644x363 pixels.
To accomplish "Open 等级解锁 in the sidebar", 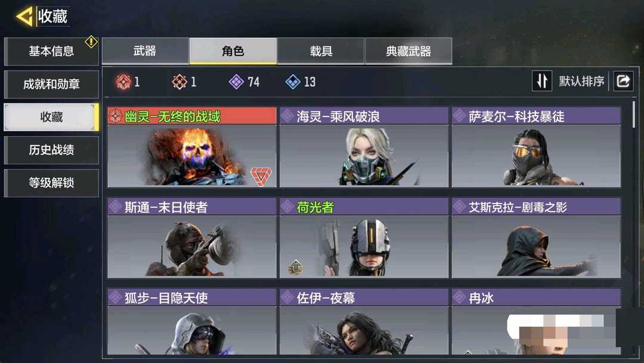I will 51,183.
